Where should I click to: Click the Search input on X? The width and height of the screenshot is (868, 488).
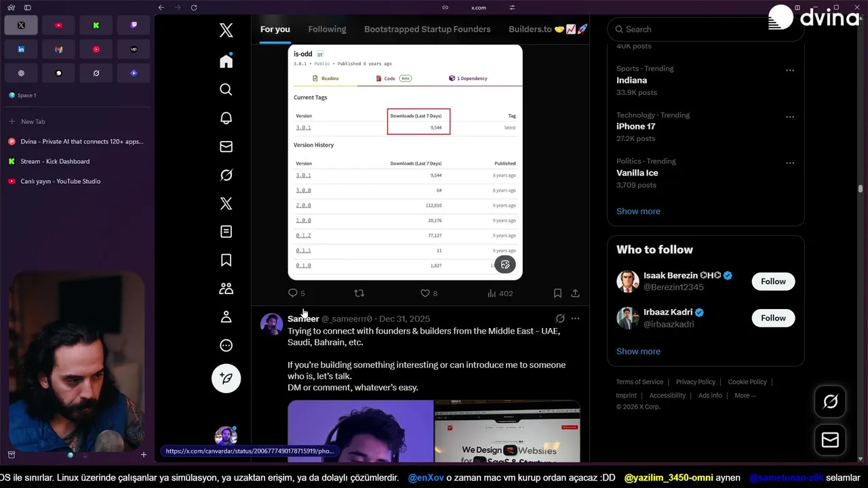(705, 29)
